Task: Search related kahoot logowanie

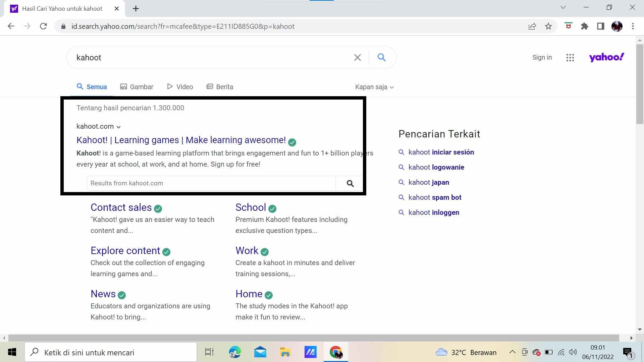Action: 436,167
